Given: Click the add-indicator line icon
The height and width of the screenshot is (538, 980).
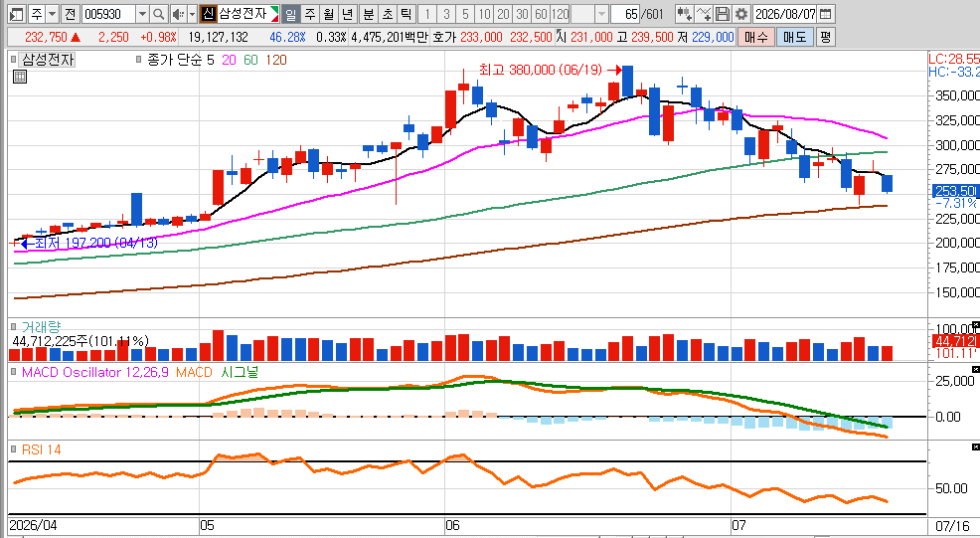Looking at the screenshot, I should coord(703,14).
